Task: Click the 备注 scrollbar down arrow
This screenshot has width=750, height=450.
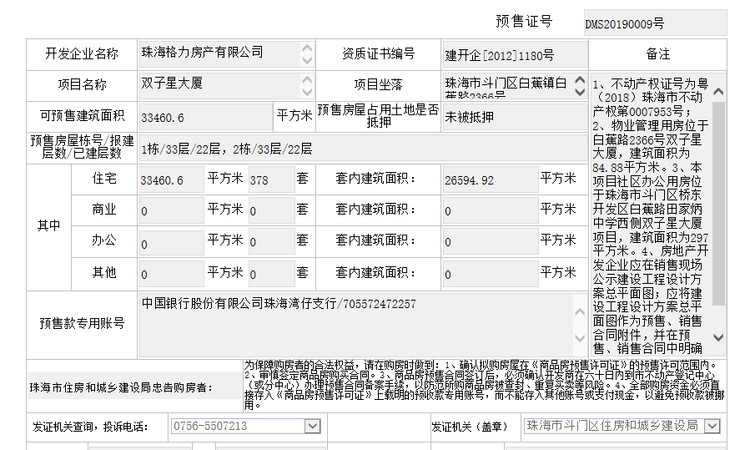Action: [718, 337]
